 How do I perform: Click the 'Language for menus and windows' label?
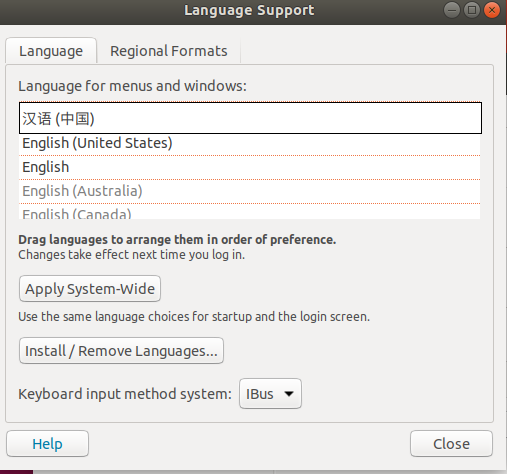click(132, 86)
